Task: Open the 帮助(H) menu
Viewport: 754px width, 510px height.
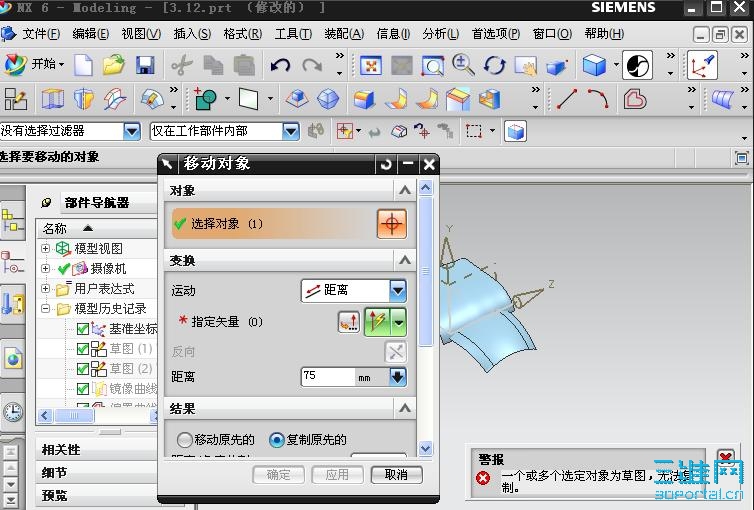Action: (x=604, y=34)
